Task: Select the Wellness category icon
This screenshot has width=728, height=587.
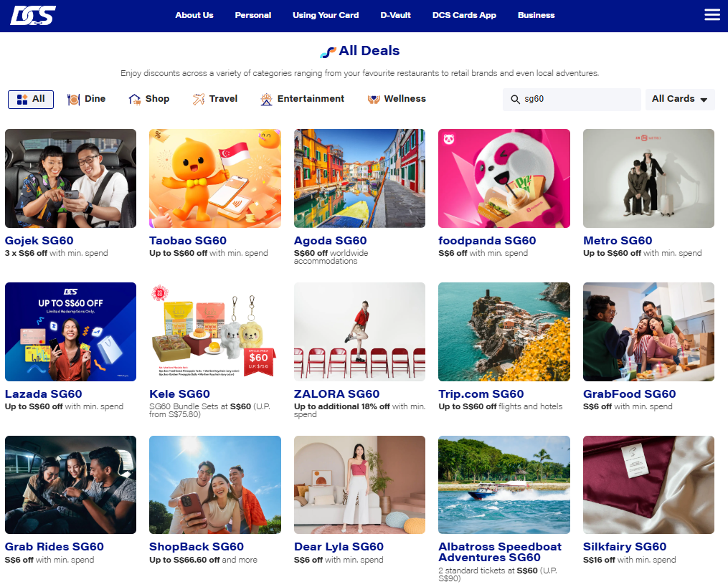Action: pyautogui.click(x=374, y=100)
